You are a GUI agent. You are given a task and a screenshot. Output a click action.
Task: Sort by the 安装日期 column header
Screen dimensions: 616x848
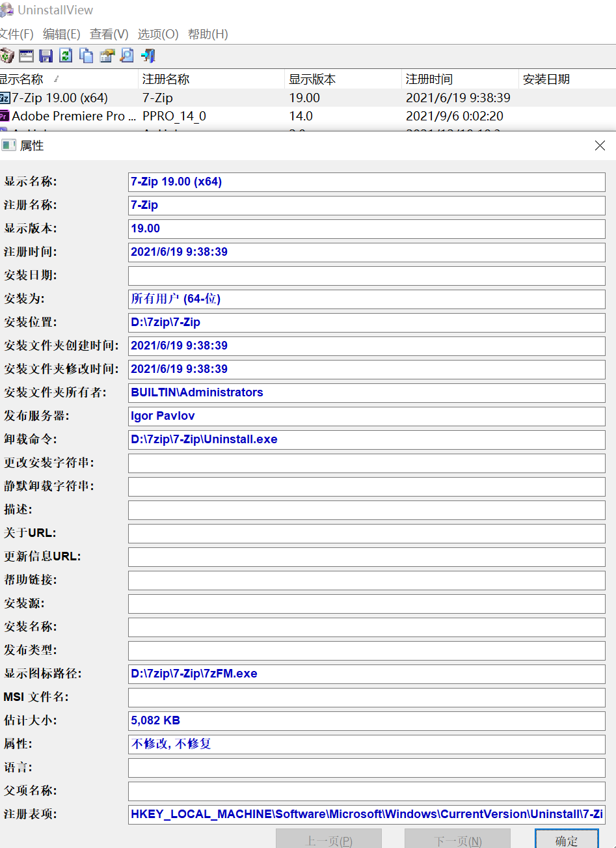(567, 79)
